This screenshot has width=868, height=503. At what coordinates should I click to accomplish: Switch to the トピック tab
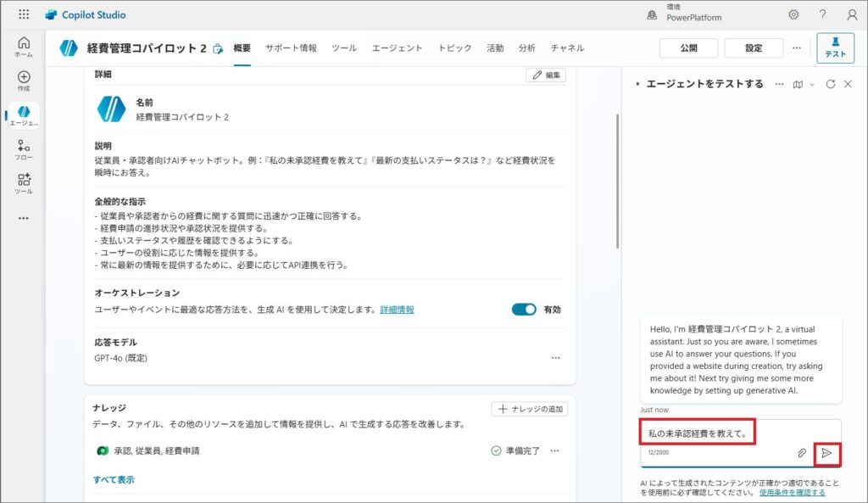click(455, 48)
